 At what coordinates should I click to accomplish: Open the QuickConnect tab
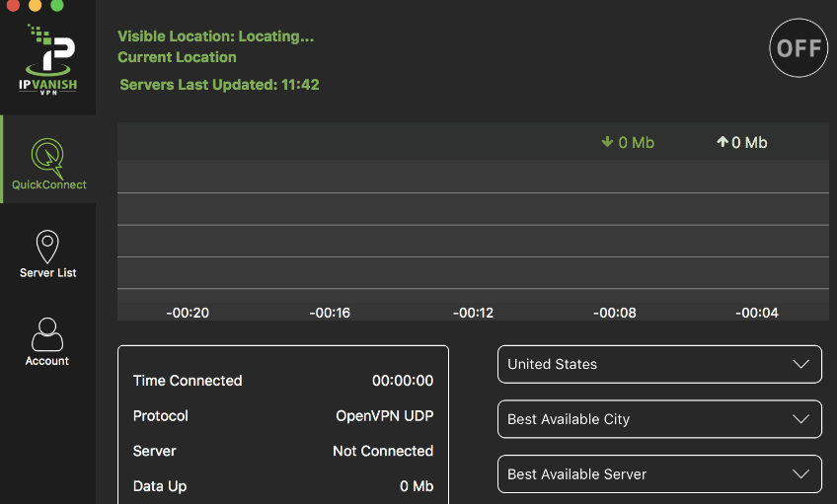(x=48, y=159)
